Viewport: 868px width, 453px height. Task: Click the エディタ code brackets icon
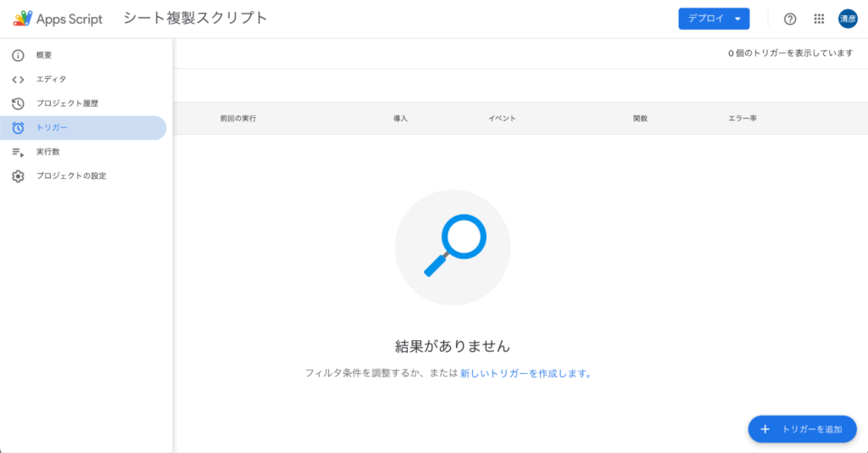tap(19, 80)
